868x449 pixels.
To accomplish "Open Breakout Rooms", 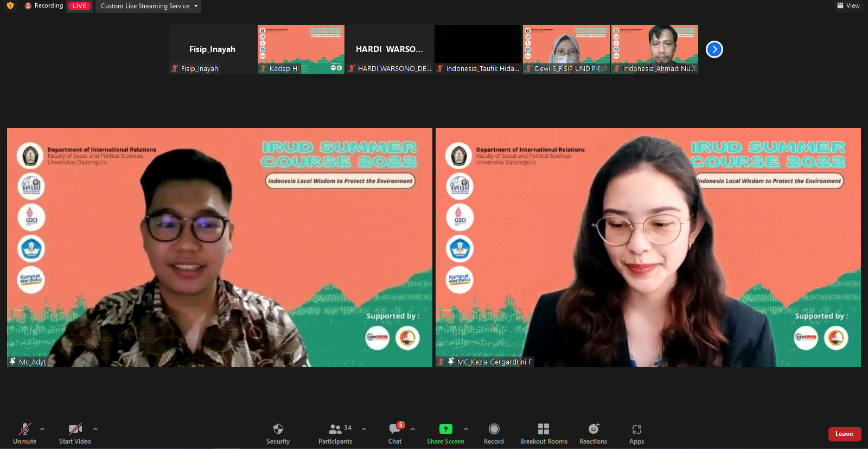I will coord(544,429).
